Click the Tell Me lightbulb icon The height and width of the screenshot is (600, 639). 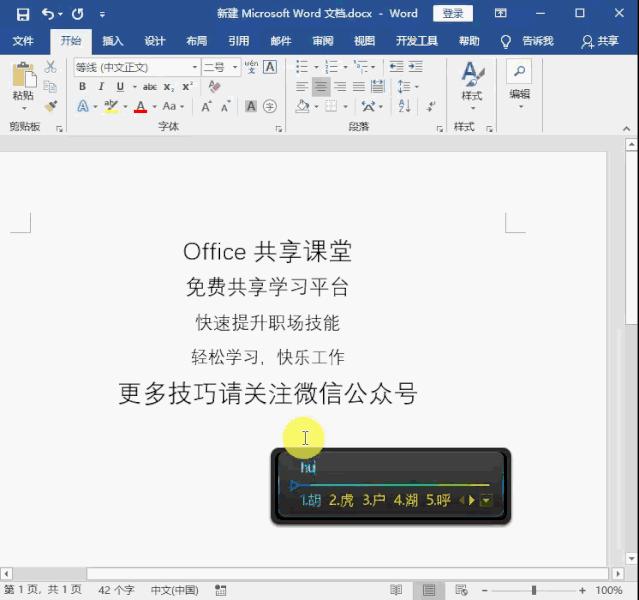tap(505, 42)
